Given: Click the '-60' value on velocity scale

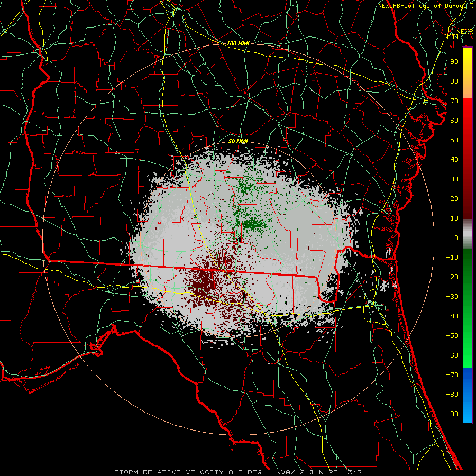Looking at the screenshot, I should tap(452, 355).
